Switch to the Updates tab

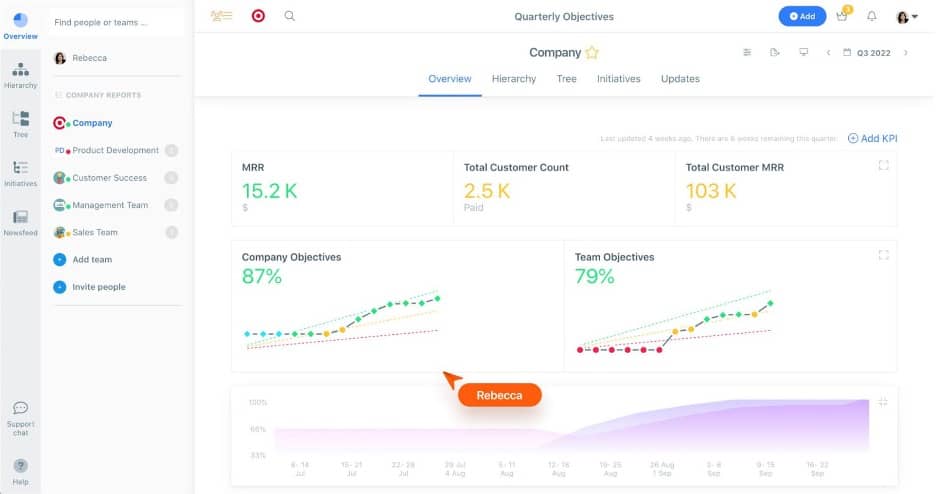click(680, 79)
